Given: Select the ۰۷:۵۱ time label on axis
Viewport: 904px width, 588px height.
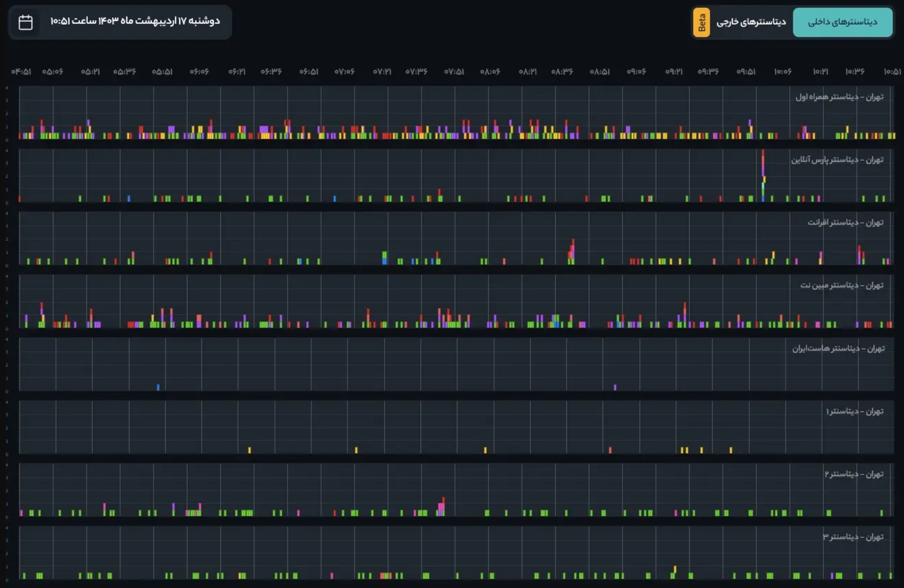Looking at the screenshot, I should pos(454,72).
